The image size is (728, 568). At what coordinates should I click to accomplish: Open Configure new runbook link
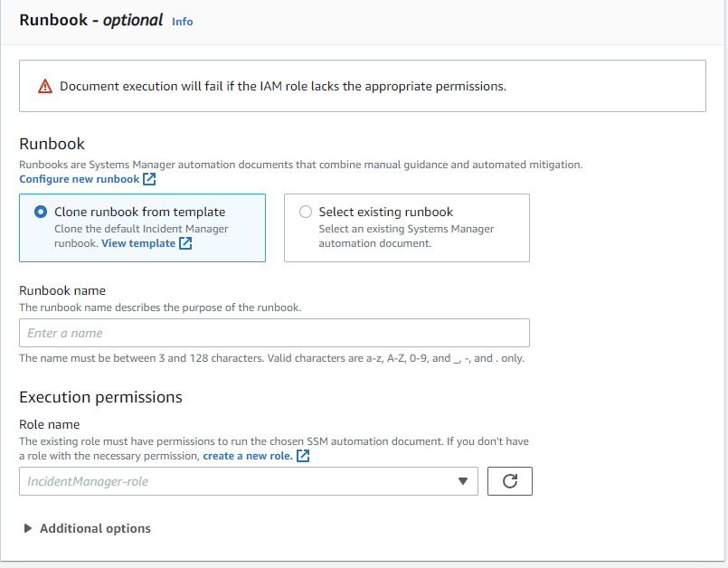coord(80,179)
